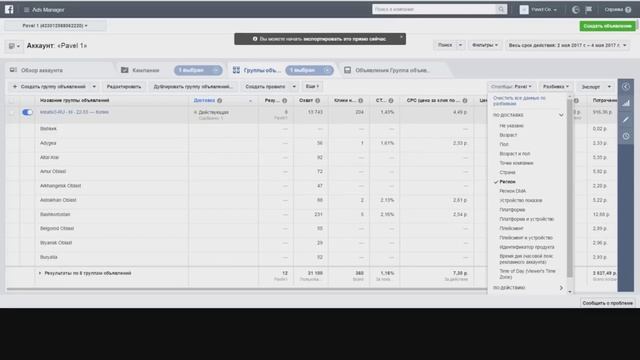Switch to the Объявления tab
This screenshot has width=640, height=360.
click(x=392, y=70)
